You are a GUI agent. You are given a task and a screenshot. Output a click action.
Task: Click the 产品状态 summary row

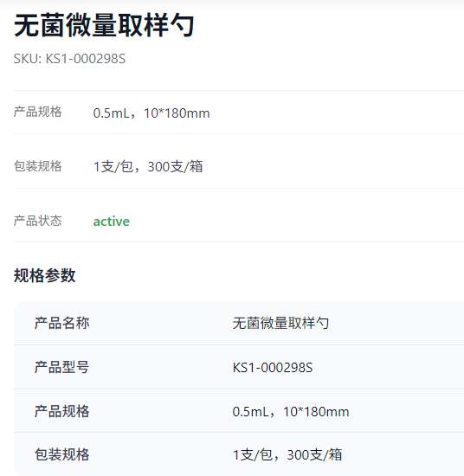pyautogui.click(x=239, y=215)
